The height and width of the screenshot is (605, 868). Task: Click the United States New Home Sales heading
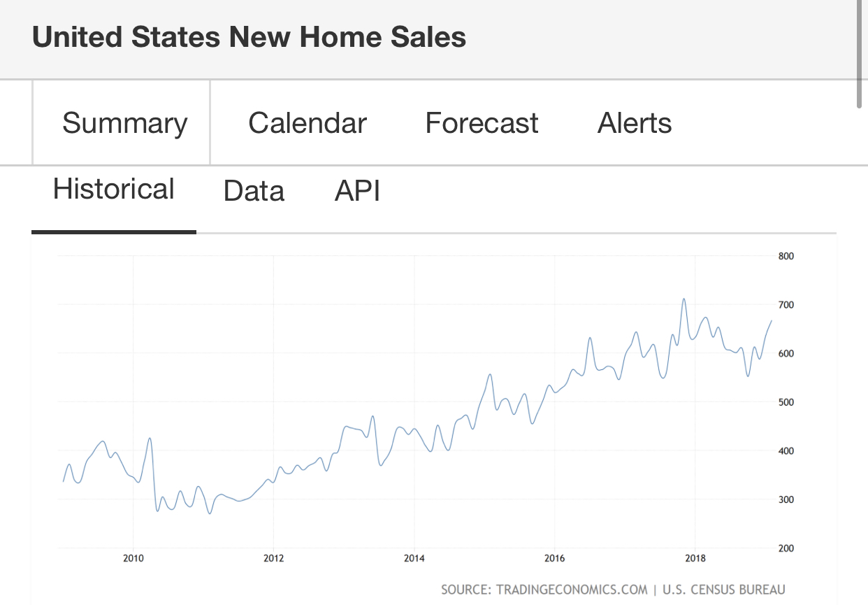[x=249, y=37]
